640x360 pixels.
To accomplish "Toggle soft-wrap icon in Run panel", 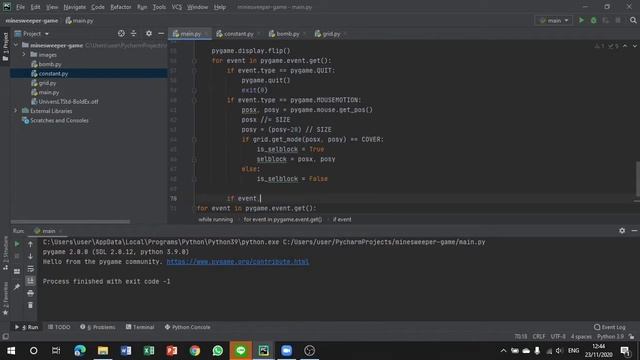I will (x=30, y=269).
